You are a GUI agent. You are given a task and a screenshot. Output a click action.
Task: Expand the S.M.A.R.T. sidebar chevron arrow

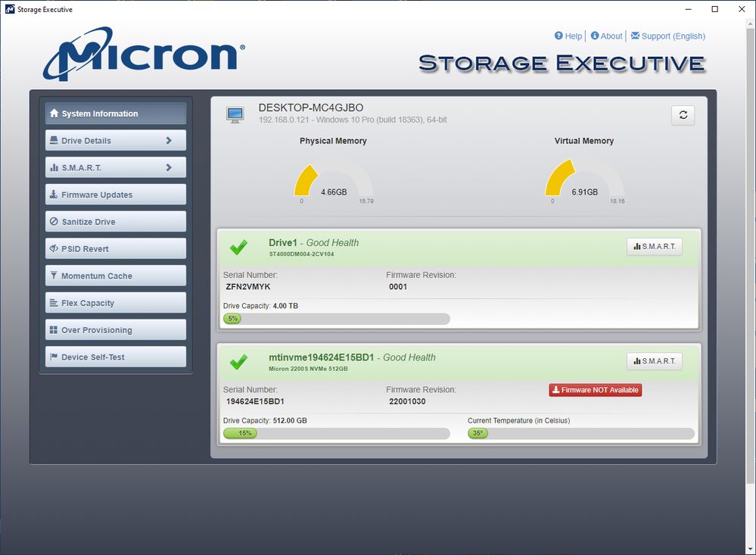(x=169, y=167)
